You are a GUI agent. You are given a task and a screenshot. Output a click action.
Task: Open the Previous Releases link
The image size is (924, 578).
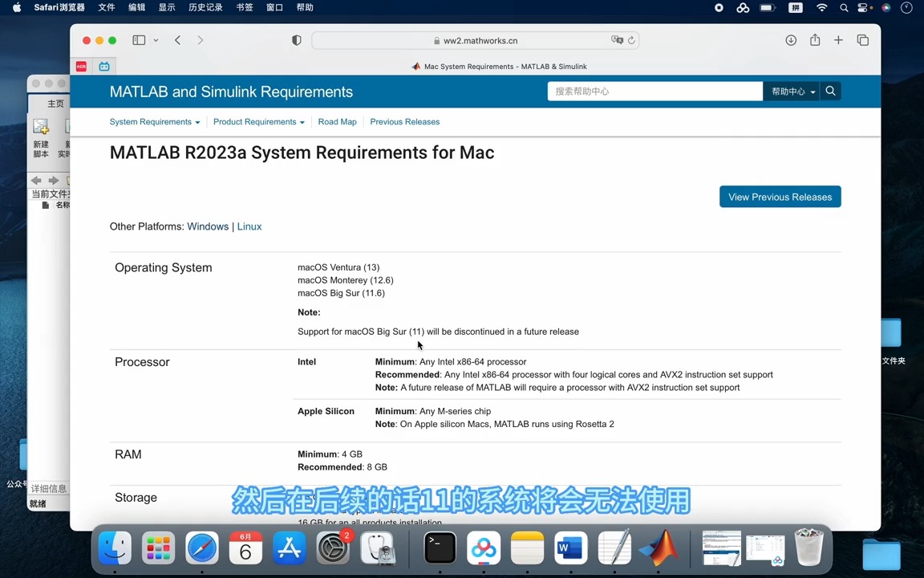pos(405,122)
